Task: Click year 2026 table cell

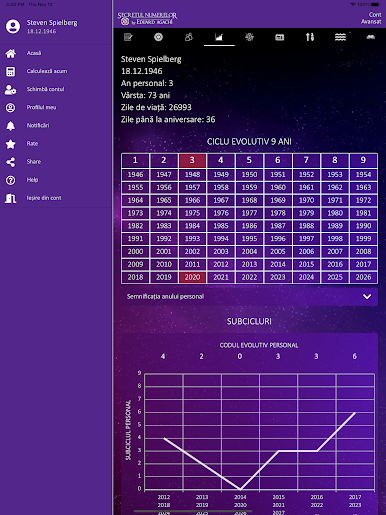Action: click(x=363, y=277)
